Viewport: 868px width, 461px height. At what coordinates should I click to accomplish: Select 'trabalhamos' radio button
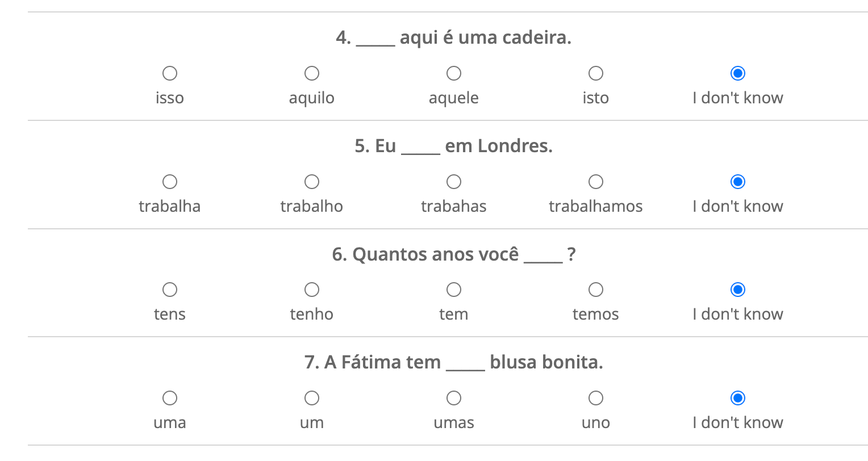[596, 182]
